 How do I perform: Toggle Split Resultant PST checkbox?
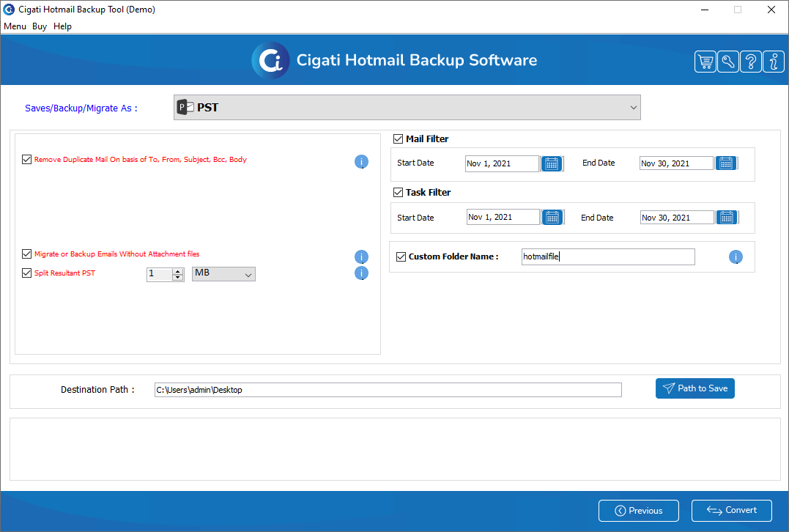[26, 273]
